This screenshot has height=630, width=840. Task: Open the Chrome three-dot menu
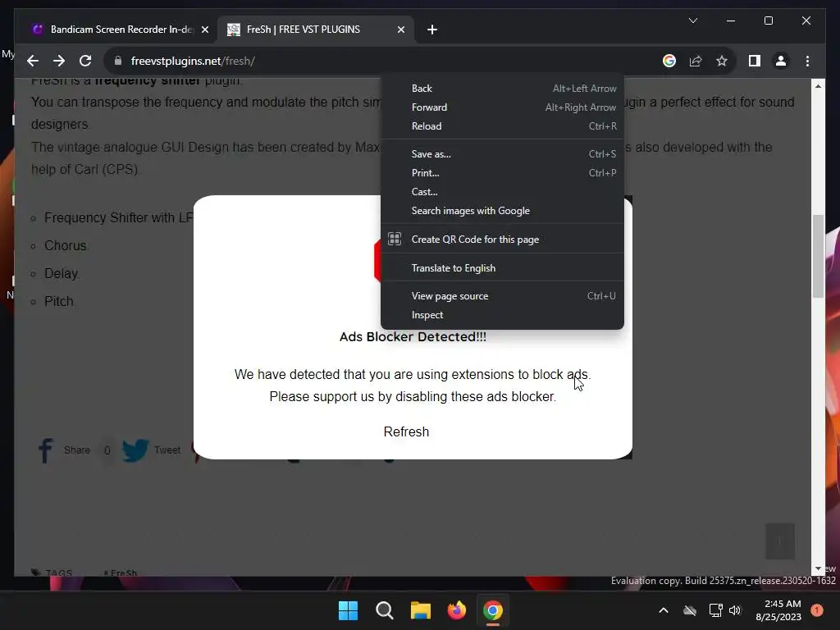pos(807,61)
